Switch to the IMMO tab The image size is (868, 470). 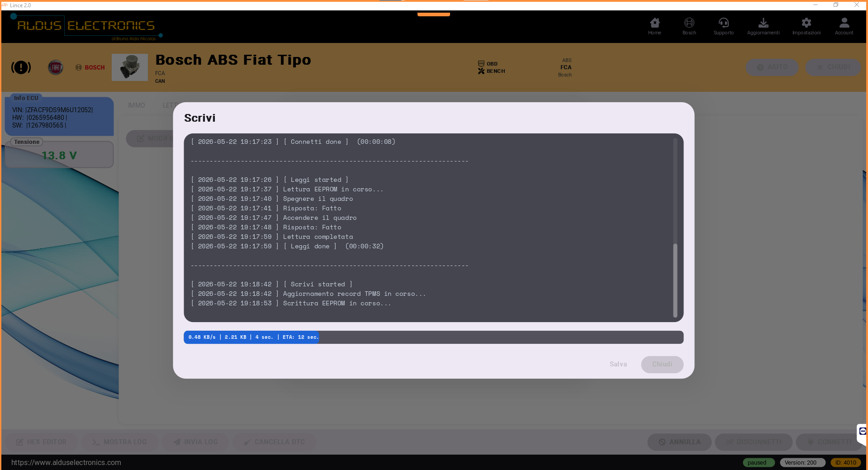[x=136, y=105]
